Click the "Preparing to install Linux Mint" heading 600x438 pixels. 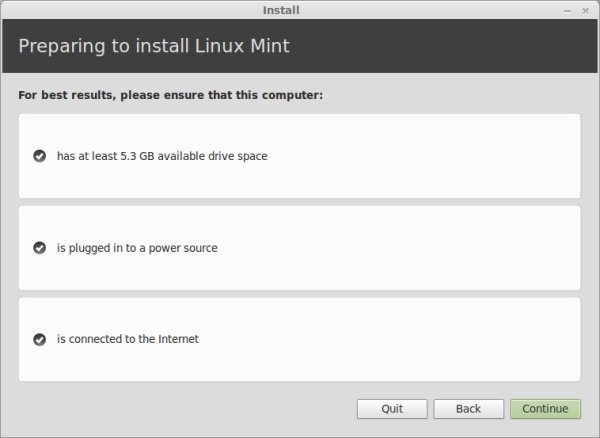[154, 46]
